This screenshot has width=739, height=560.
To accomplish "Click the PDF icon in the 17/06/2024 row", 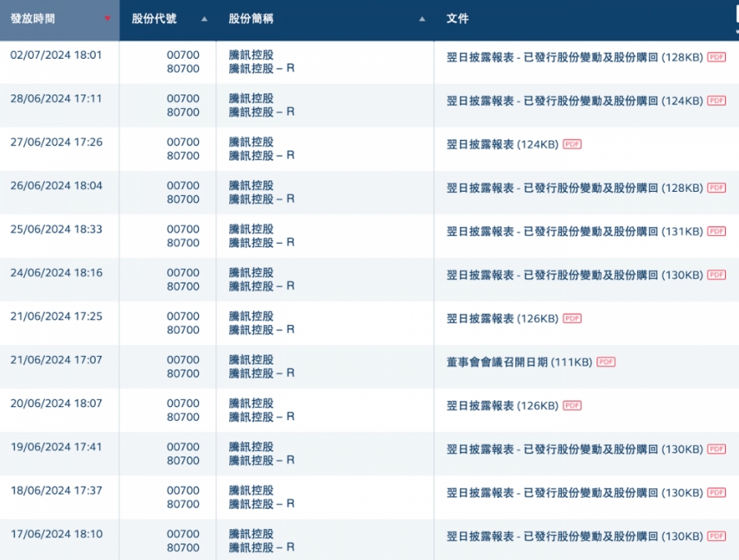I will point(717,537).
